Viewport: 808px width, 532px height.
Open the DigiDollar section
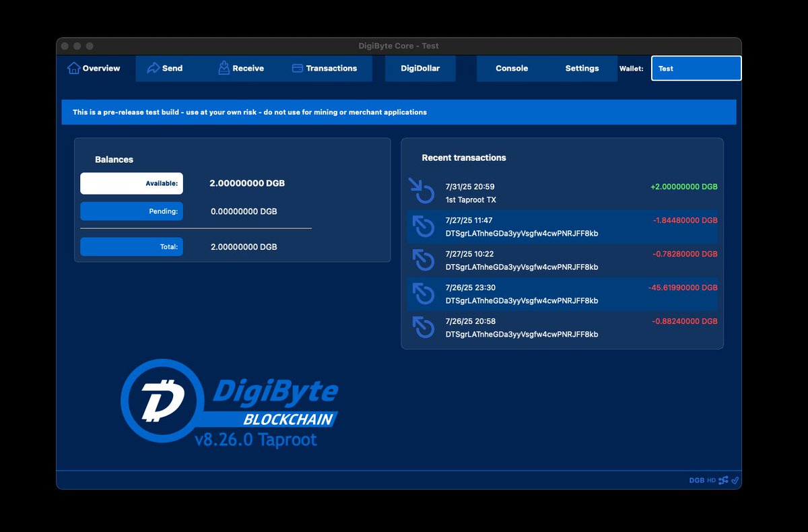[x=419, y=68]
